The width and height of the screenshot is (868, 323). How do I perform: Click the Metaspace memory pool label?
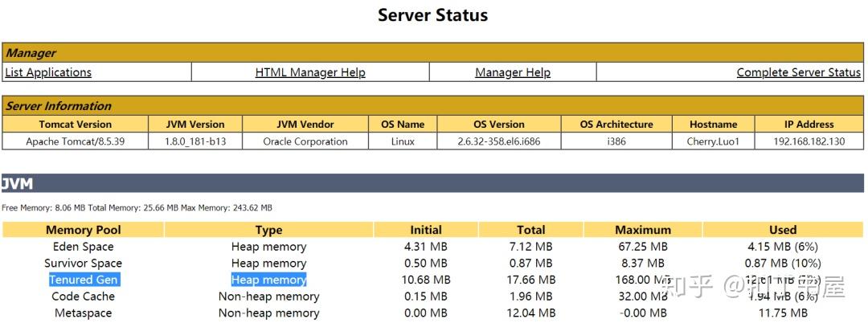point(83,313)
